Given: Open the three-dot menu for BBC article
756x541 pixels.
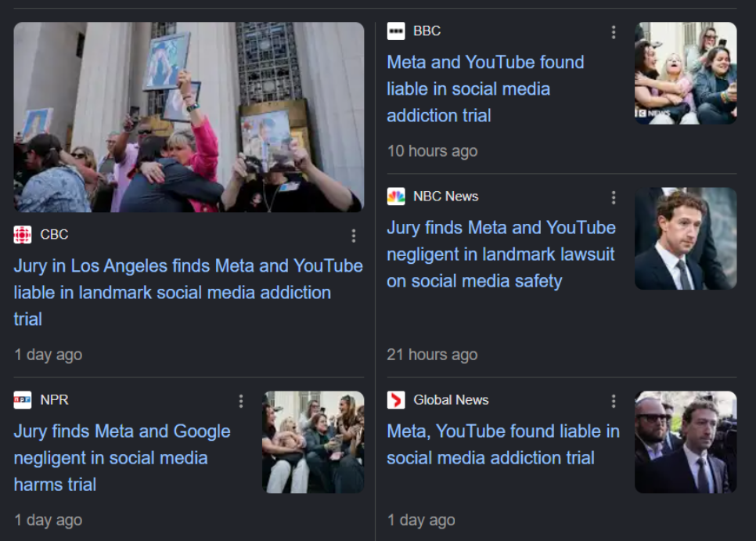Looking at the screenshot, I should (614, 32).
